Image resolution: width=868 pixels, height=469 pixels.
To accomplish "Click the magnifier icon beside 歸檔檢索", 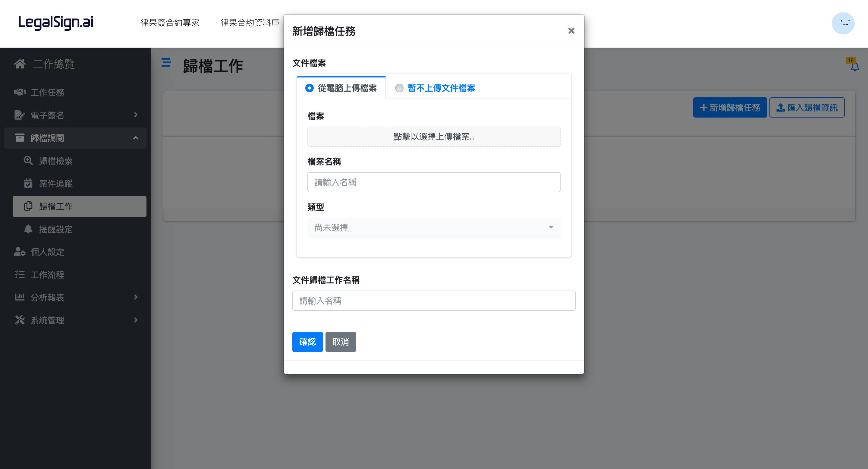I will click(28, 160).
